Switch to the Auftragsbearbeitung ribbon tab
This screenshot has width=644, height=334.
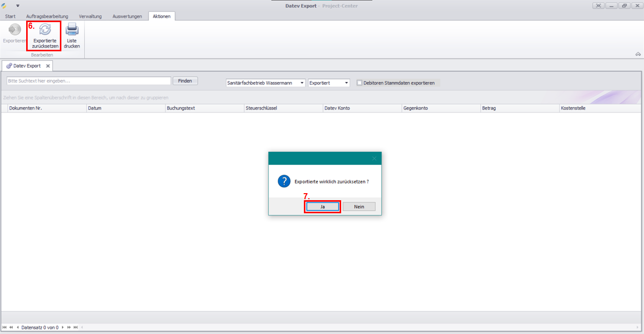(47, 16)
